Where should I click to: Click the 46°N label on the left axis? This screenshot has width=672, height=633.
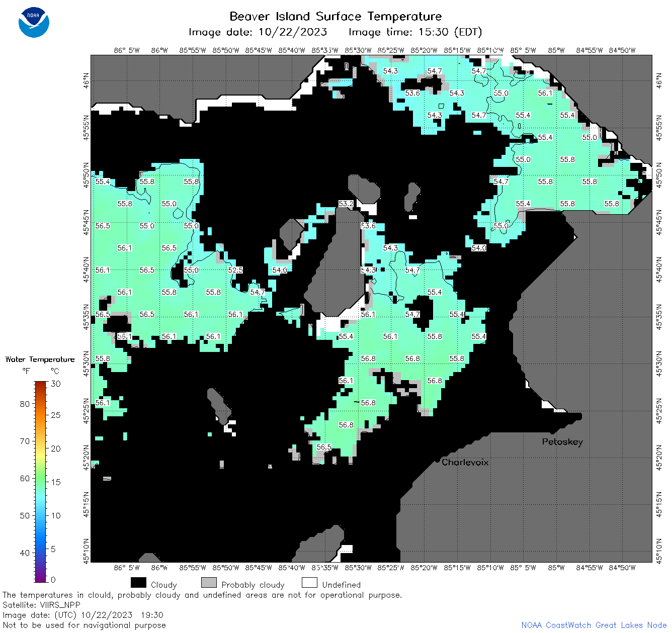(87, 80)
